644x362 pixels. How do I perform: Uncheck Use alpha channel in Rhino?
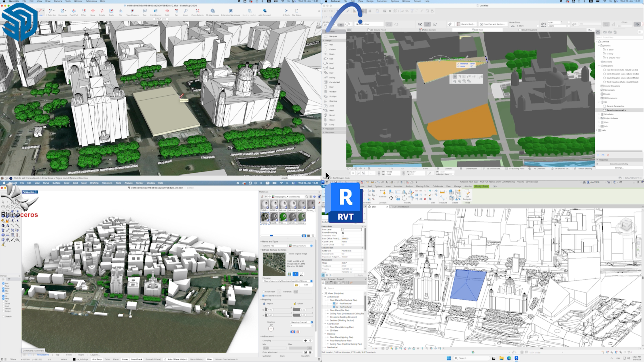(x=263, y=296)
